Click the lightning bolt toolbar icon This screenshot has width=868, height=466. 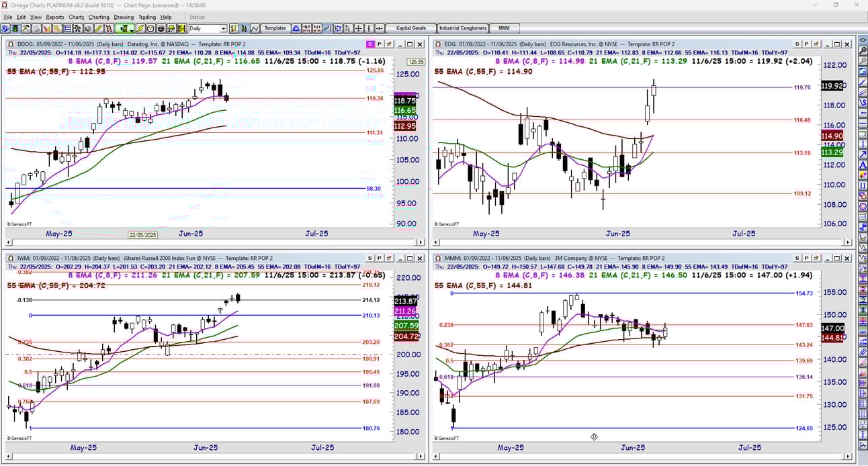(140, 29)
